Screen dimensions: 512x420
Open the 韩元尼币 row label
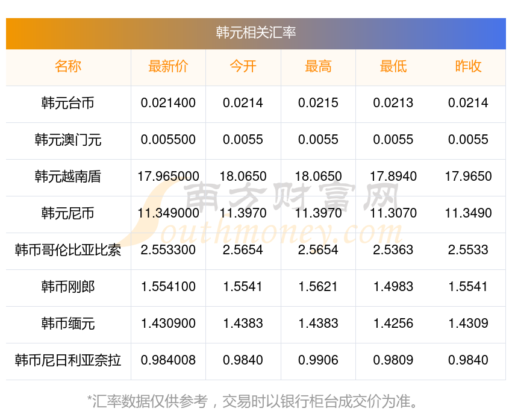[x=68, y=213]
